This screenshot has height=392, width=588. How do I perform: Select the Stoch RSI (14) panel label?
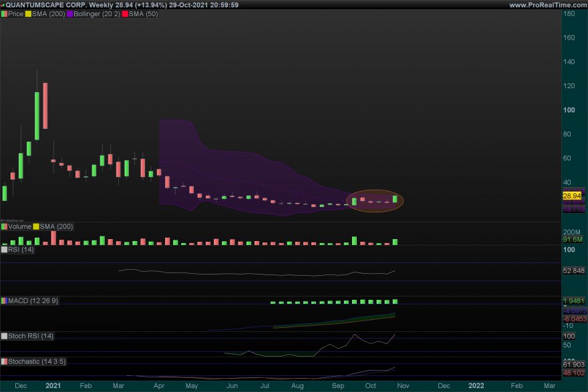click(x=31, y=336)
